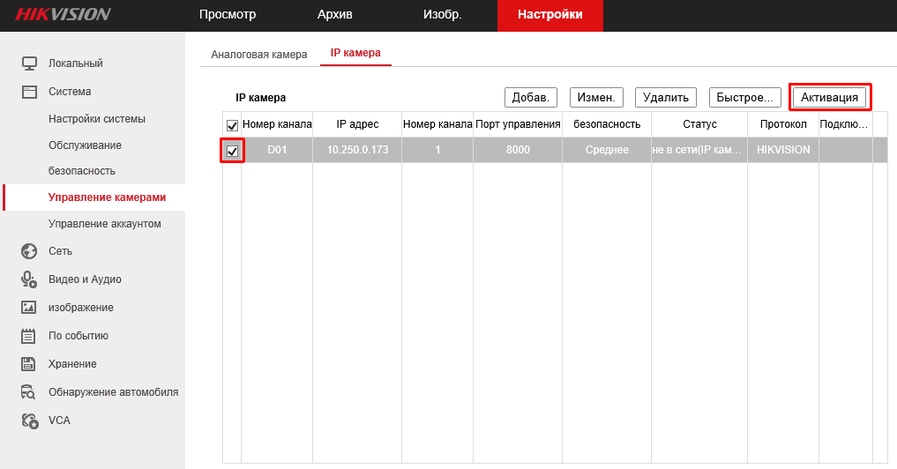Open Обнаружение автомобиля section
Viewport: 897px width, 469px height.
click(x=113, y=392)
